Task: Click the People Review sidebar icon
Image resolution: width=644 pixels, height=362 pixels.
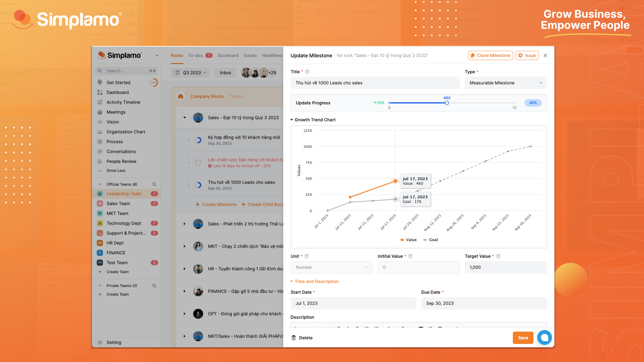Action: click(100, 161)
